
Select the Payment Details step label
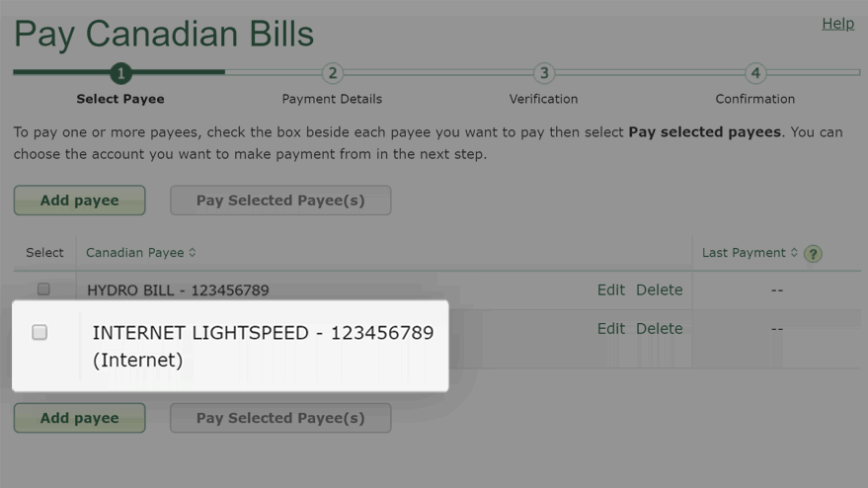(x=332, y=99)
